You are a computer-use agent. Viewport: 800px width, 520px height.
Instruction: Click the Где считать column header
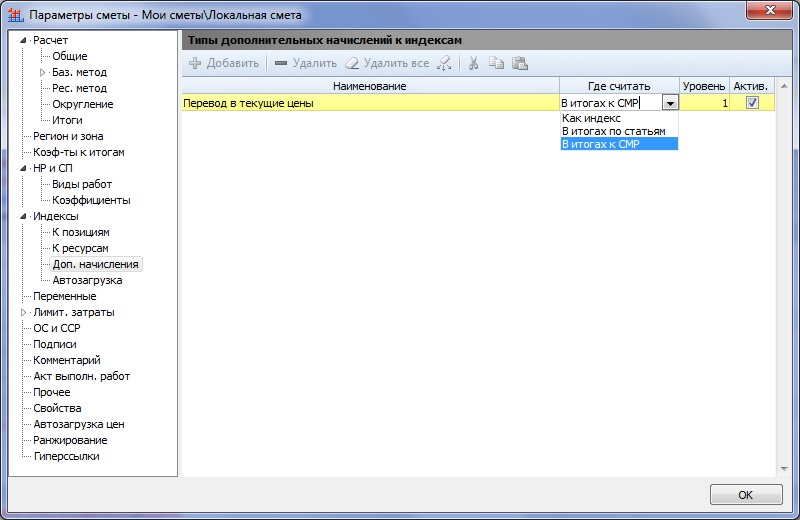pos(619,86)
